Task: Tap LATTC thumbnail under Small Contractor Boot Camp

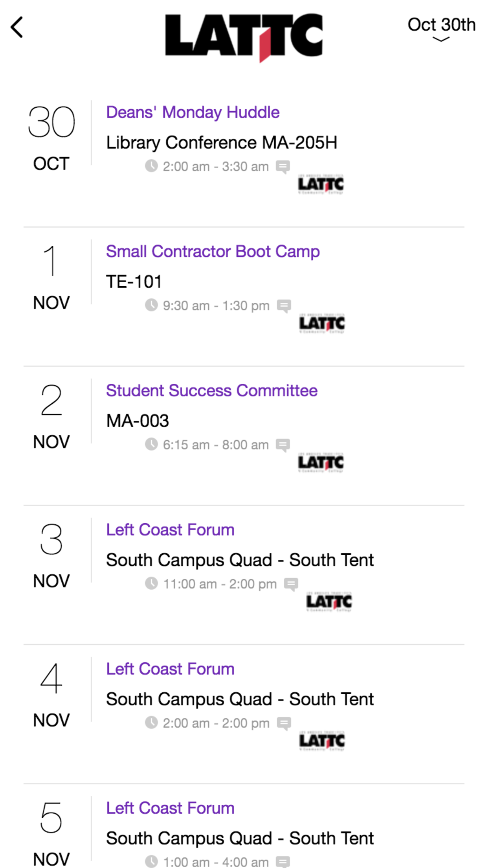Action: click(322, 324)
